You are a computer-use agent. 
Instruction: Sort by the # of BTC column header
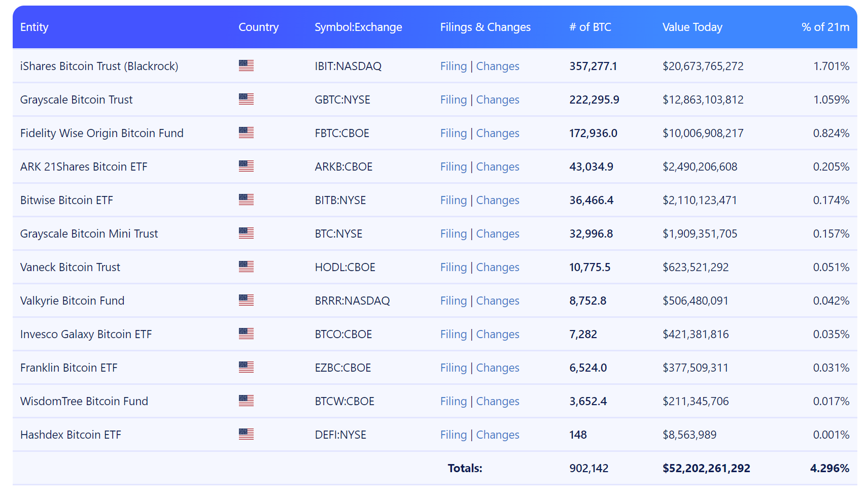[x=590, y=27]
